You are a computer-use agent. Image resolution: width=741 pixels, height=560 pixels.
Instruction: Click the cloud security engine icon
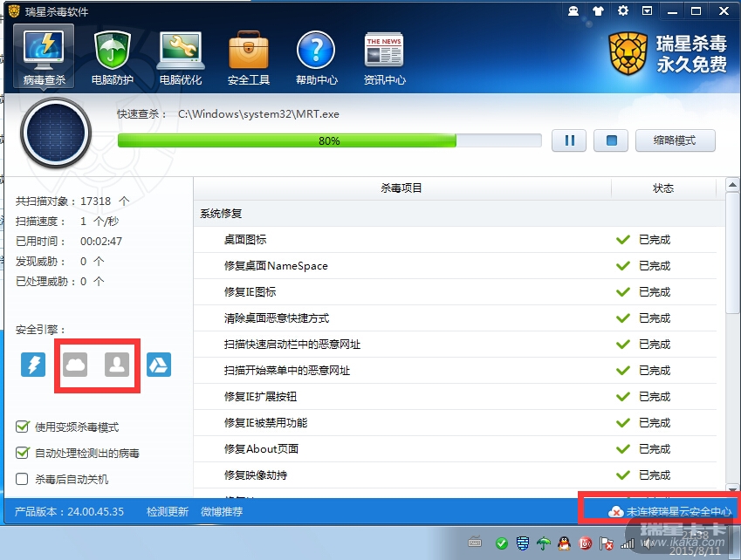coord(75,365)
